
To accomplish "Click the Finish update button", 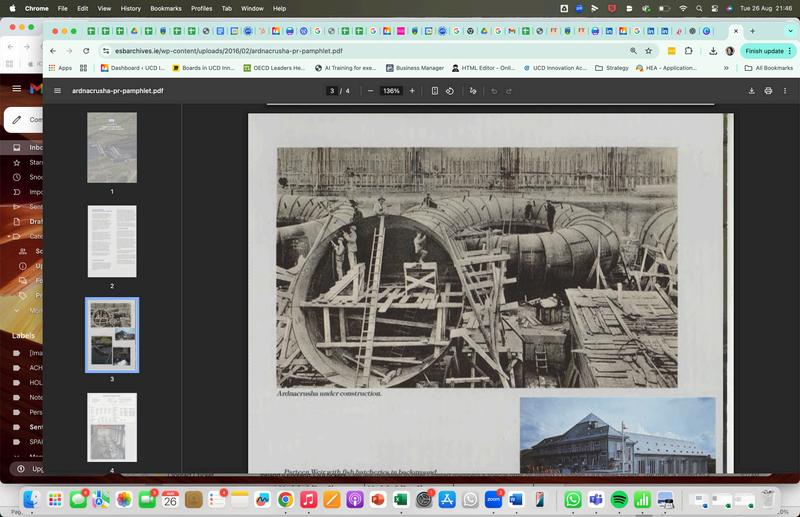I will click(x=765, y=51).
